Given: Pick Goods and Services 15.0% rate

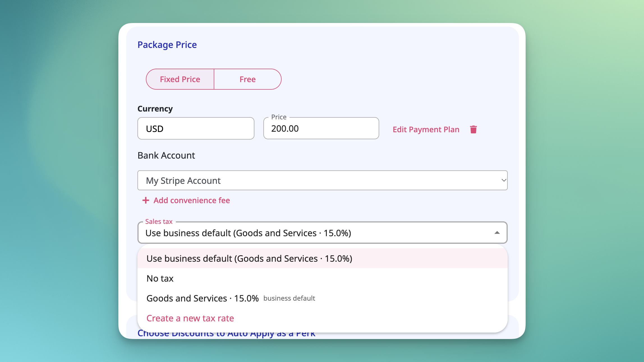Looking at the screenshot, I should [323, 298].
